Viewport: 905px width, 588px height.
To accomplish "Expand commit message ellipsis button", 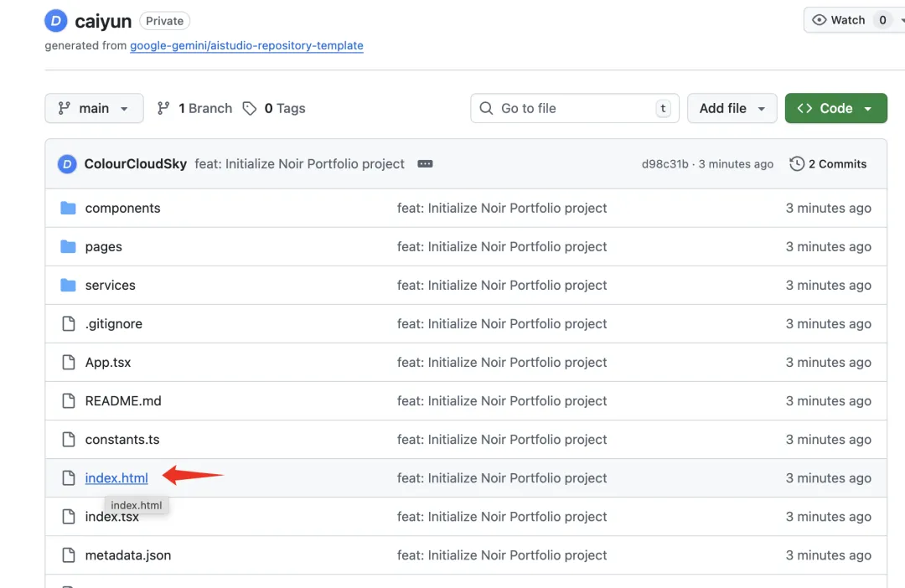I will [425, 164].
